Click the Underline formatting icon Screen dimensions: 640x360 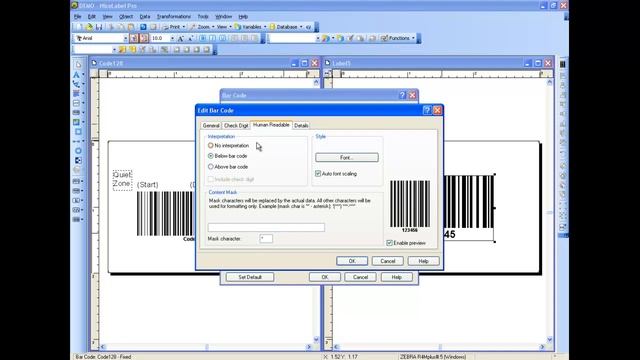point(222,38)
